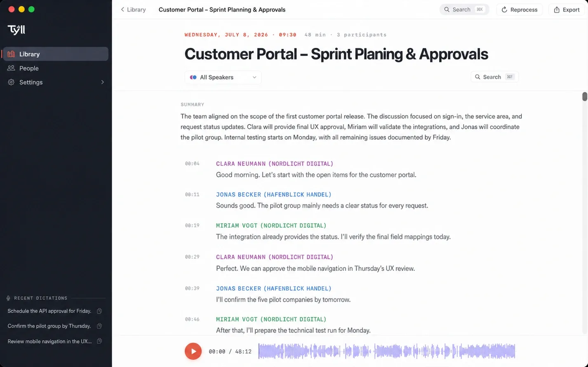The width and height of the screenshot is (588, 367).
Task: Jump to timestamp 00:29
Action: click(x=192, y=257)
